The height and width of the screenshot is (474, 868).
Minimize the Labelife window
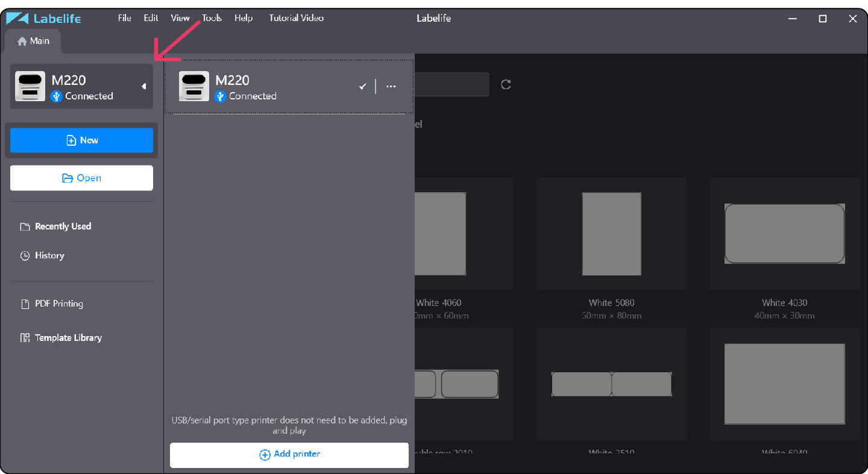[x=793, y=19]
